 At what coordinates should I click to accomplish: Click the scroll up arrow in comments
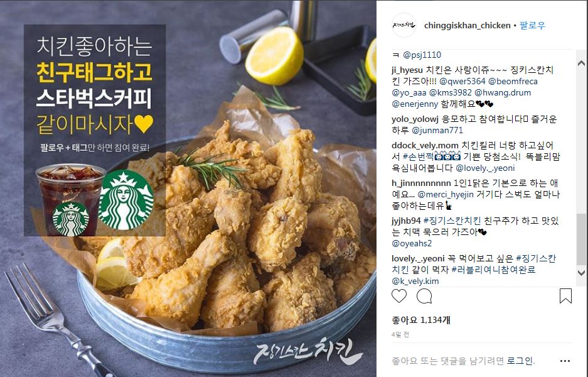581,63
